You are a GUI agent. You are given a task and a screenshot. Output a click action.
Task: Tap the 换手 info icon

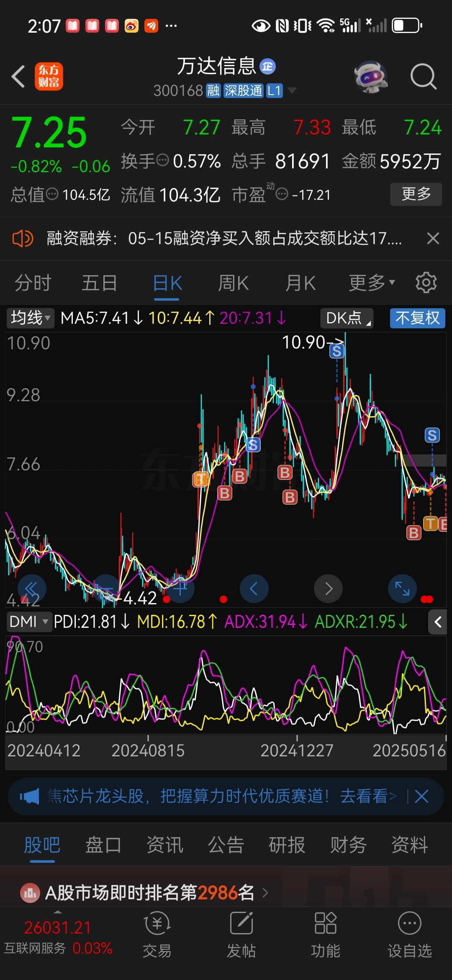click(162, 160)
